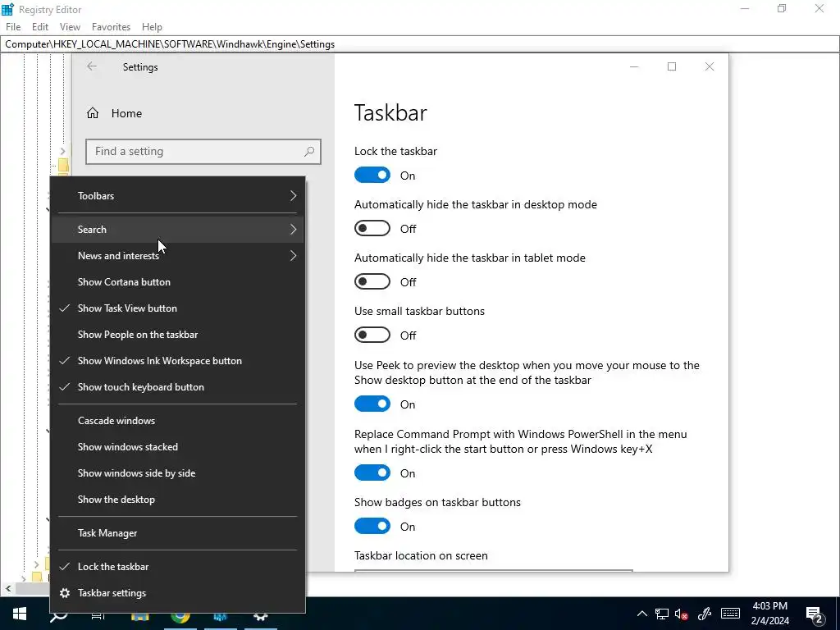
Task: Click the Home icon in Settings sidebar
Action: 93,113
